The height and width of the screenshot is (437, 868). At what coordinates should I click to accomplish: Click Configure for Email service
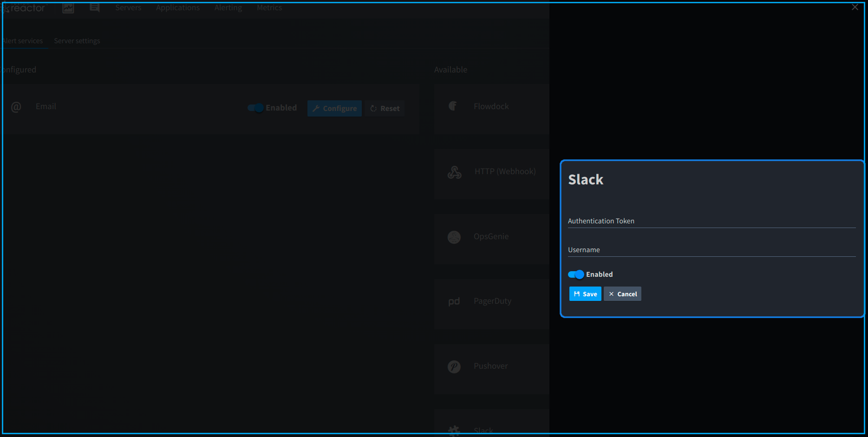334,108
